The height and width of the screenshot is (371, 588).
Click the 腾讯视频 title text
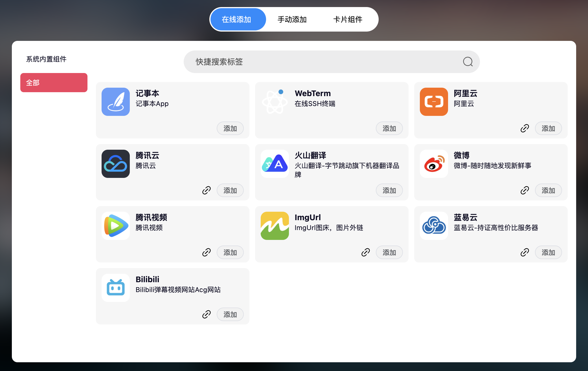[x=151, y=217]
